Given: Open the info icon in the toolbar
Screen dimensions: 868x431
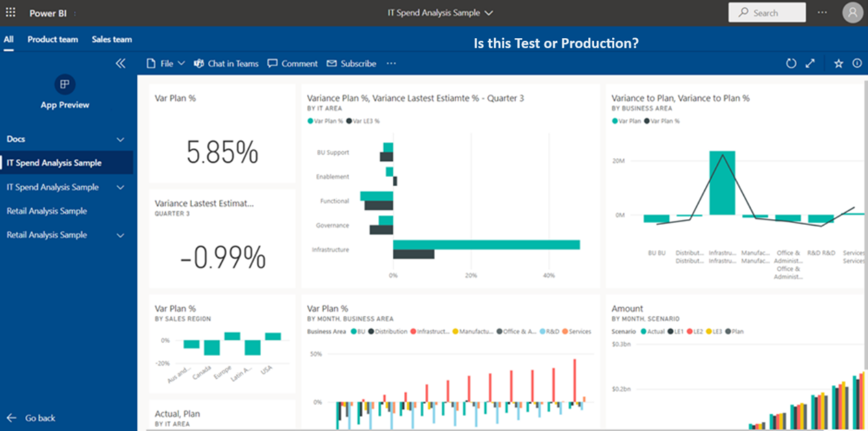Looking at the screenshot, I should [857, 63].
